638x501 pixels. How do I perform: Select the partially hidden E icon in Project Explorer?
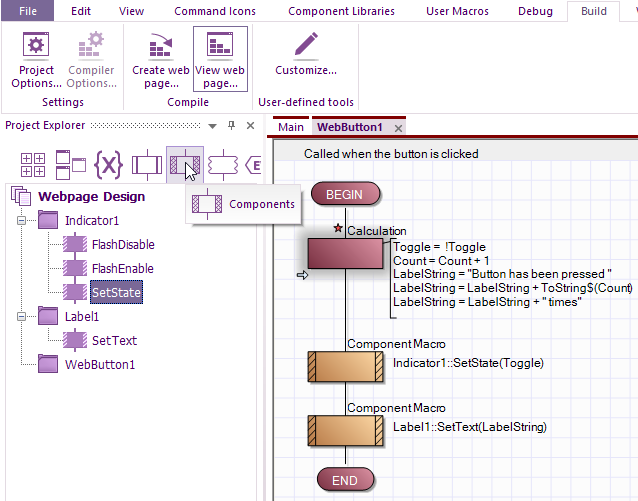253,165
